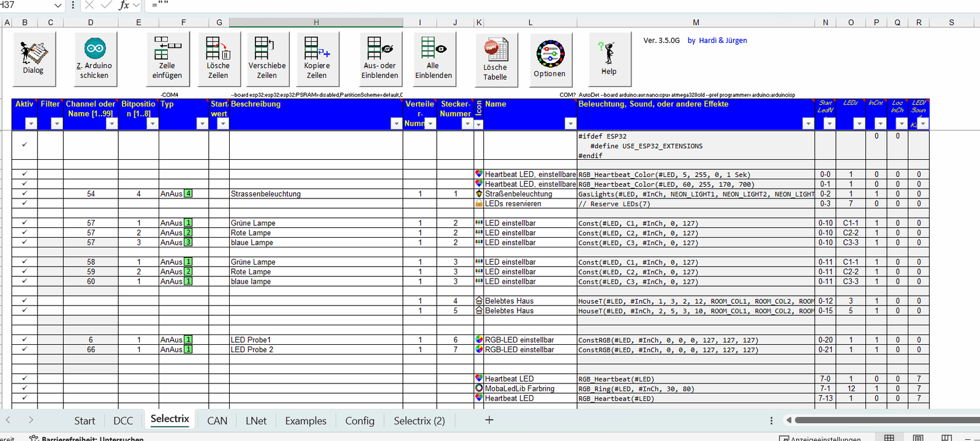
Task: Toggle Aktiv checkmark for MobaLedLib Farbring row
Action: click(x=24, y=388)
